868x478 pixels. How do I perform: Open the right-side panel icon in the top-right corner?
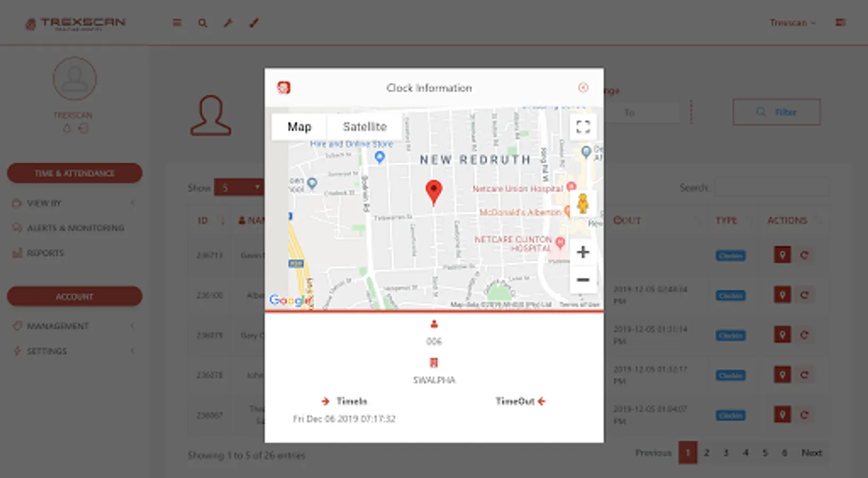840,22
